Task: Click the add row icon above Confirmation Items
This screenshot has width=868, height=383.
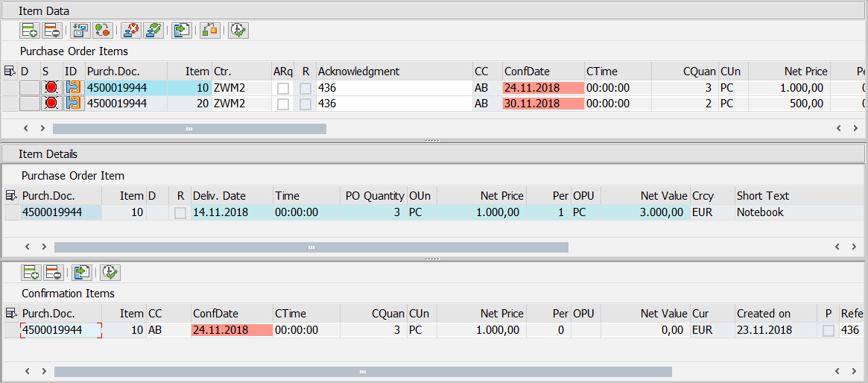Action: coord(31,273)
